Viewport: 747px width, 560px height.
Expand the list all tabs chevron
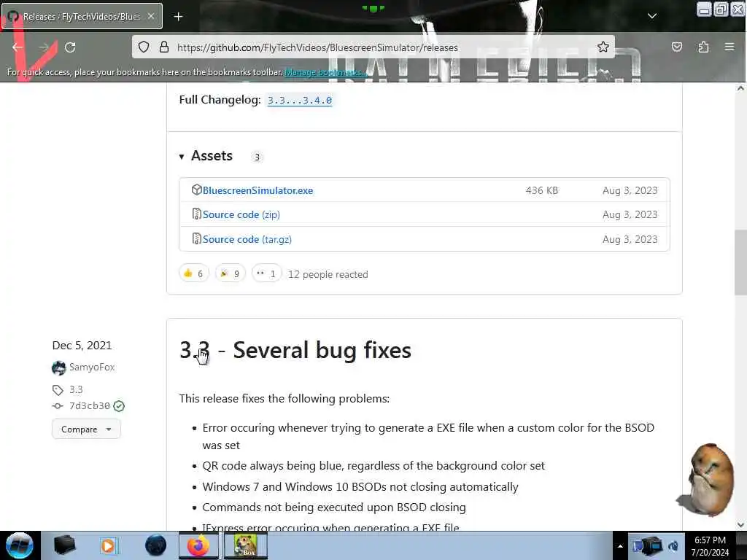[x=651, y=16]
